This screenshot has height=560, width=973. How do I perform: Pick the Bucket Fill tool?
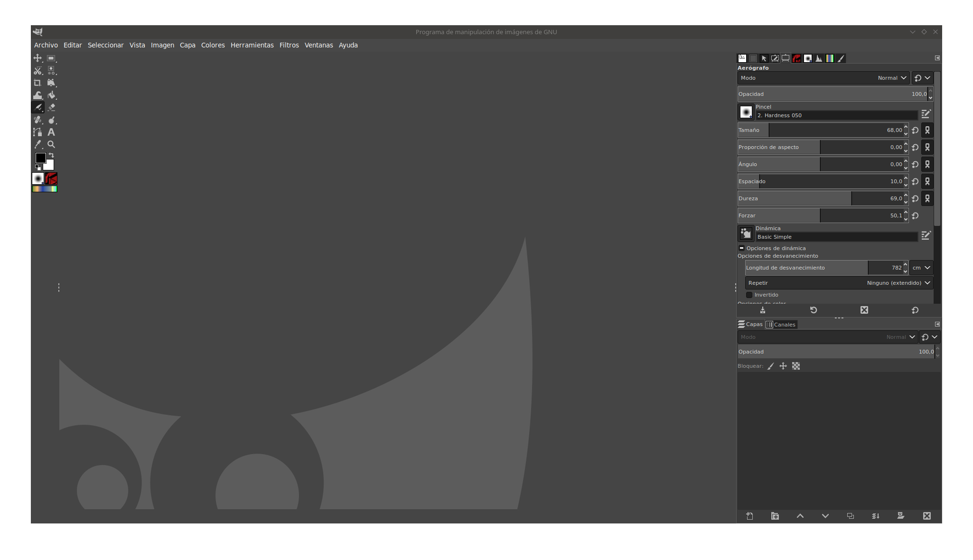click(x=51, y=95)
